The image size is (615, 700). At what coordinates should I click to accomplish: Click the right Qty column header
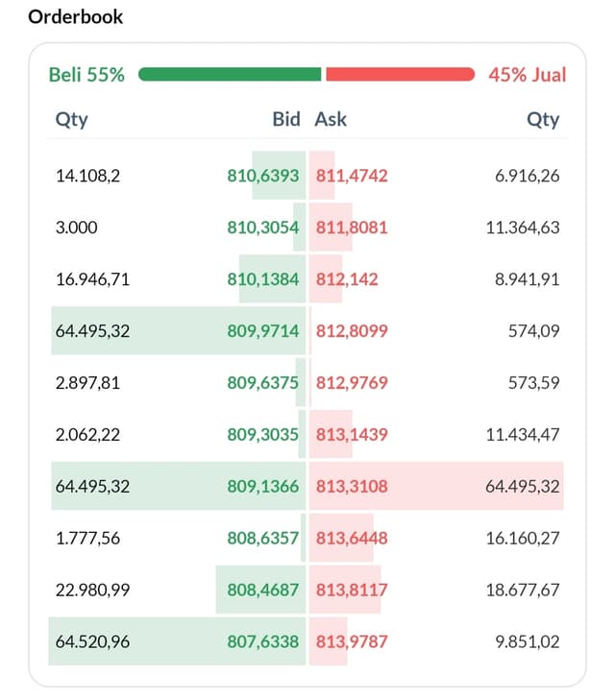pos(543,120)
